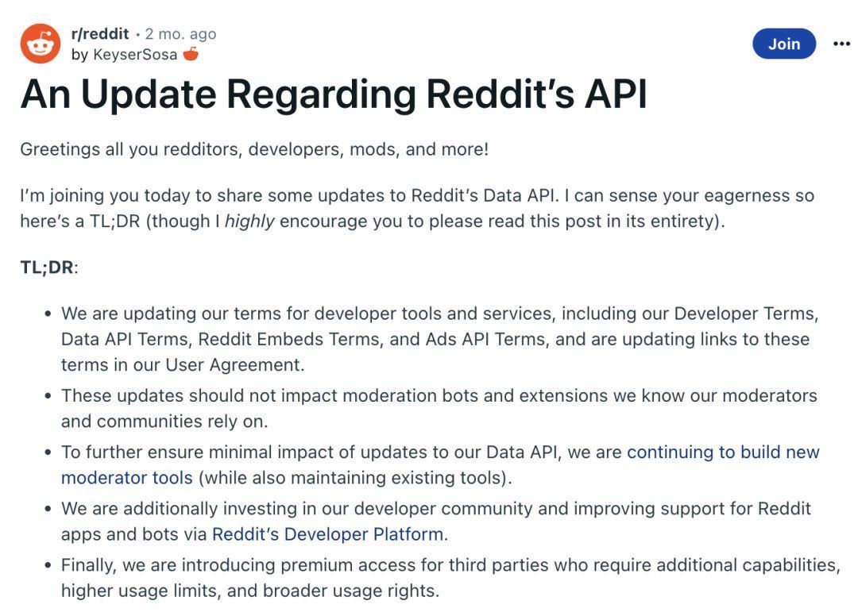The height and width of the screenshot is (616, 858).
Task: Visit the Reddit's Developer Platform link
Action: coord(328,534)
